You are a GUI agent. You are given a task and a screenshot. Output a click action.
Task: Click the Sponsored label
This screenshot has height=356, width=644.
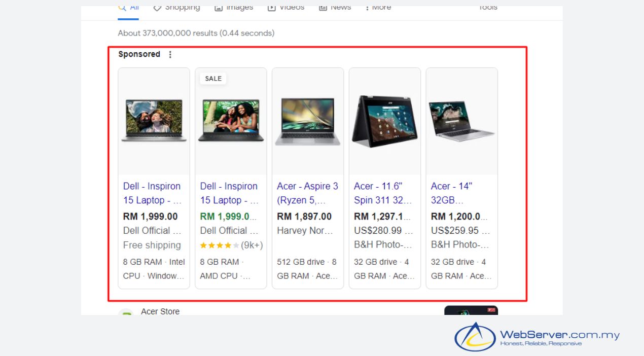(139, 54)
